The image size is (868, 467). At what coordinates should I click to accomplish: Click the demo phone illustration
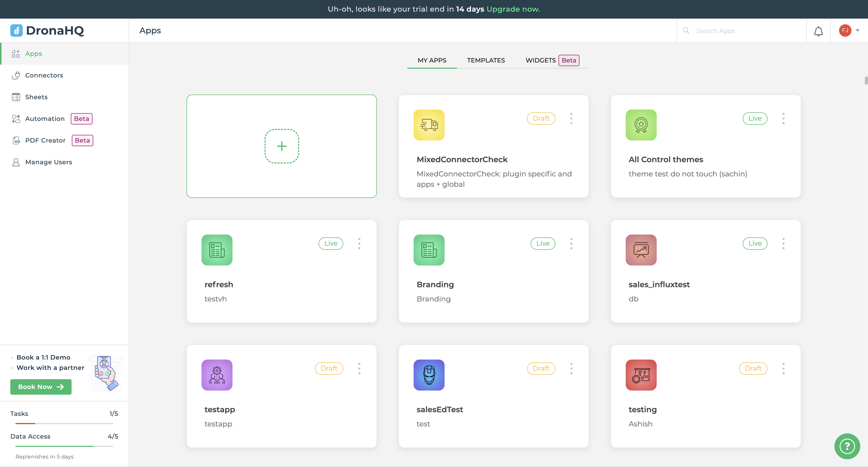tap(105, 373)
